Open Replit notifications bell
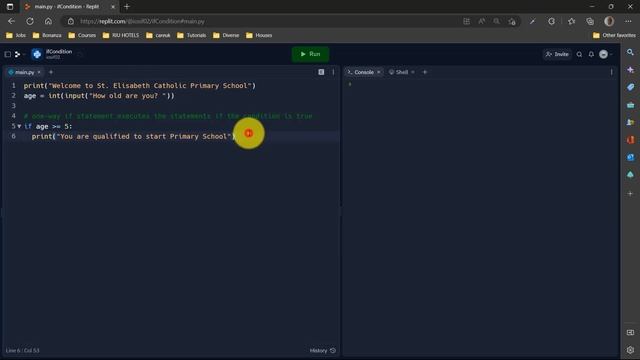Image resolution: width=640 pixels, height=360 pixels. [591, 54]
